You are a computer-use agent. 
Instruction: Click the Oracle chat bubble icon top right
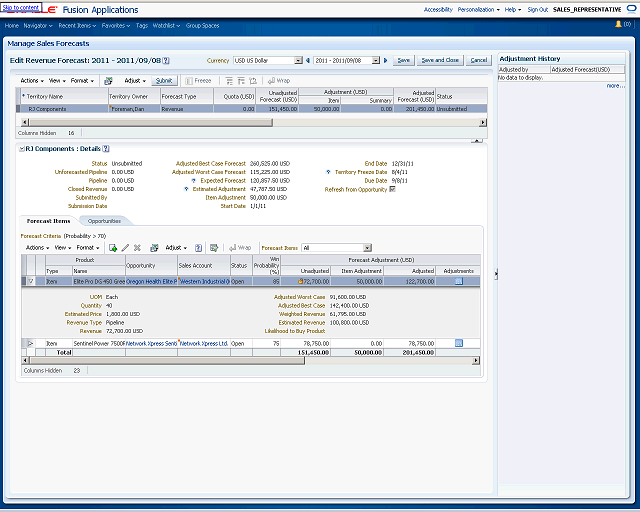[x=632, y=9]
